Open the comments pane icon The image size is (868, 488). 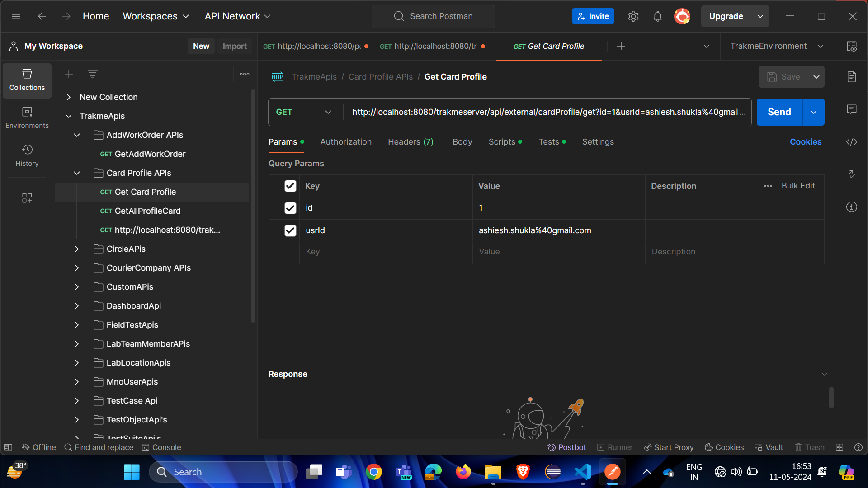(x=852, y=109)
